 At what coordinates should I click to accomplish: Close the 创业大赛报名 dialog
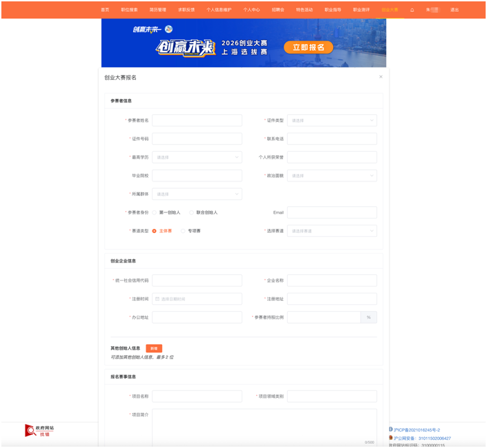pos(381,77)
